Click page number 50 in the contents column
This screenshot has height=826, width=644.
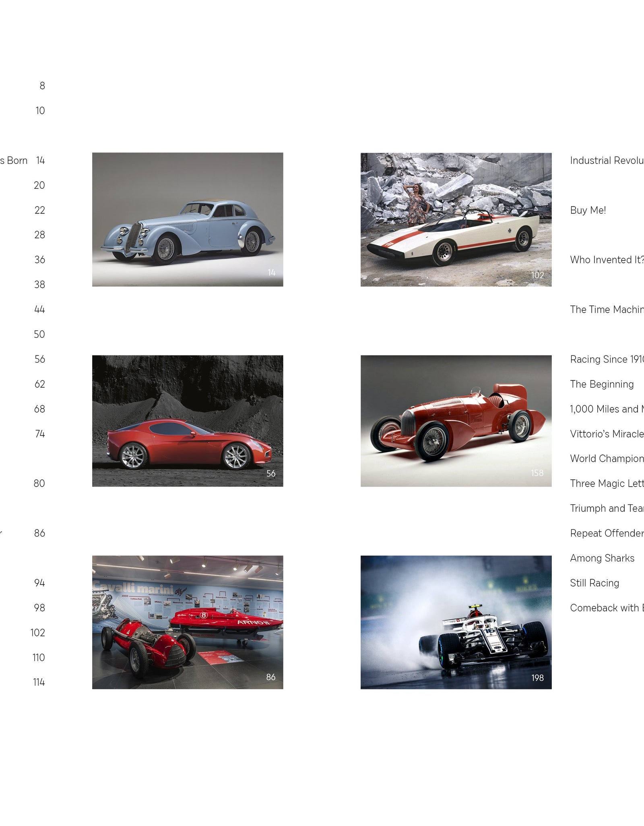[x=39, y=334]
